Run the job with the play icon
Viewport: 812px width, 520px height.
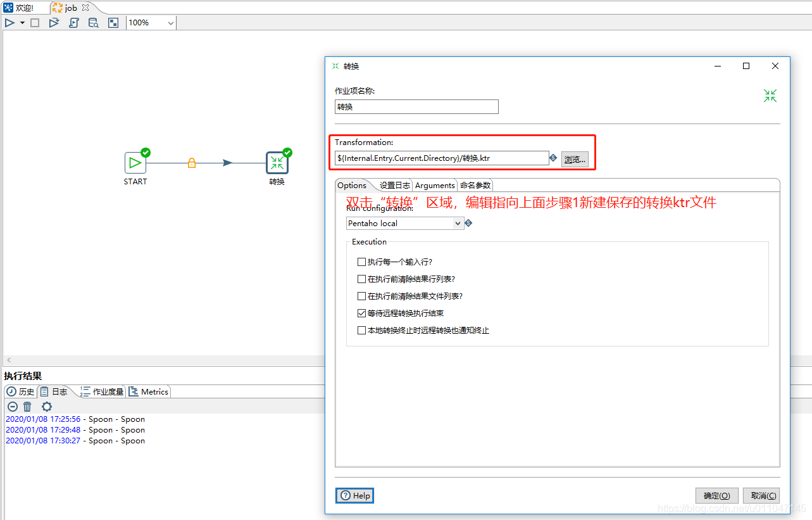pyautogui.click(x=9, y=23)
